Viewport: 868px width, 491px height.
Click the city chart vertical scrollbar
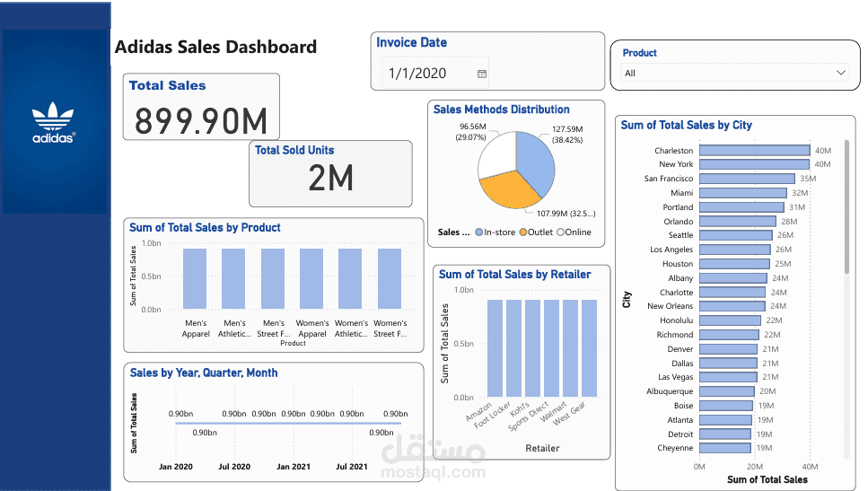846,206
